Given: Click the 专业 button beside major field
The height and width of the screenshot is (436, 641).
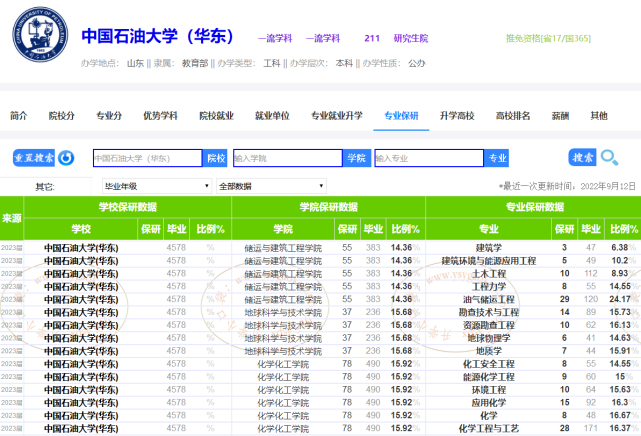Looking at the screenshot, I should point(497,158).
